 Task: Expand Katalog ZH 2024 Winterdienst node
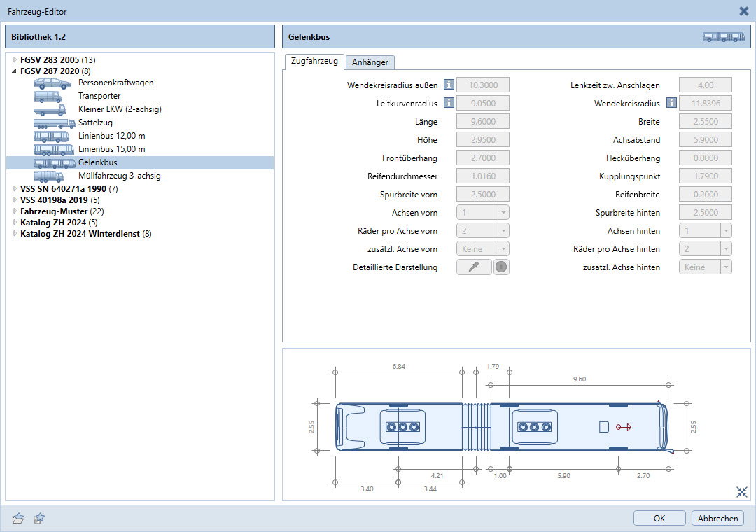tap(15, 234)
